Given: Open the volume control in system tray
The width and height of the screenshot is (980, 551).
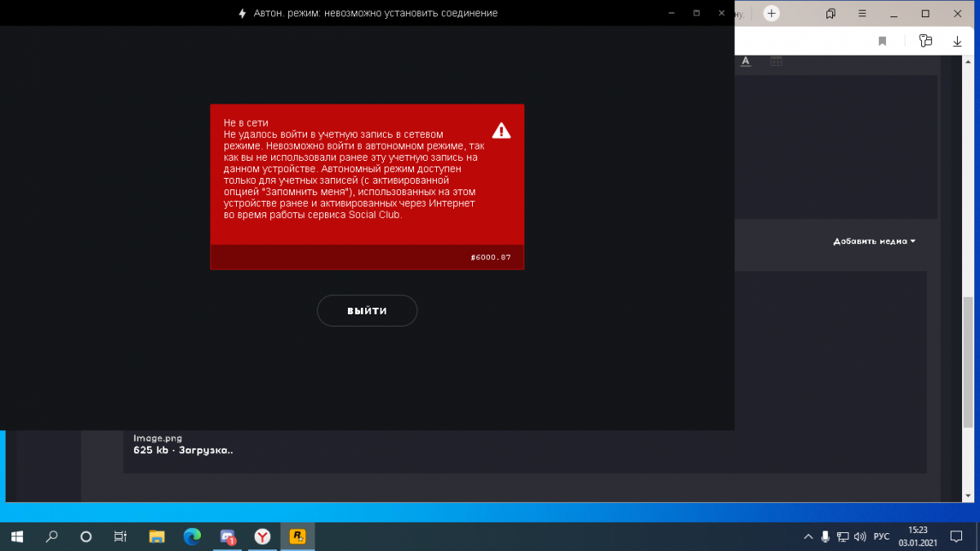Looking at the screenshot, I should tap(860, 536).
